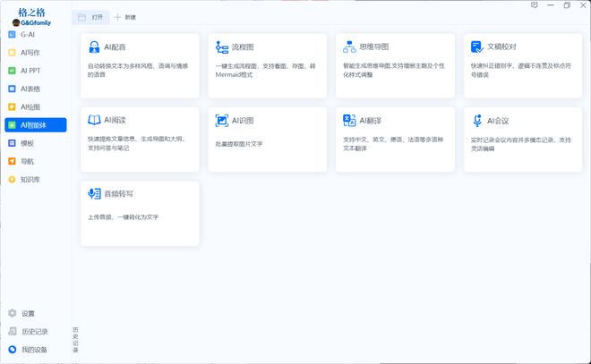Select the 文稿校对 proofreading icon
This screenshot has height=364, width=591.
(x=478, y=47)
